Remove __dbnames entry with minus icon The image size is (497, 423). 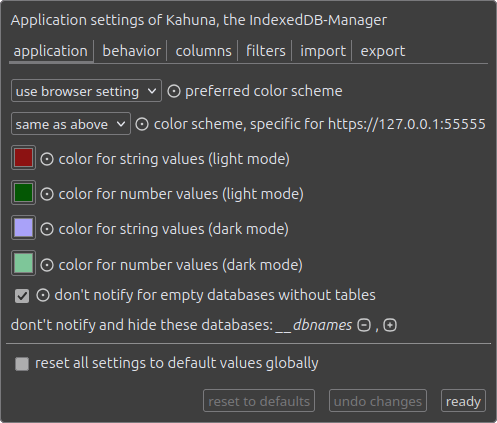[364, 325]
